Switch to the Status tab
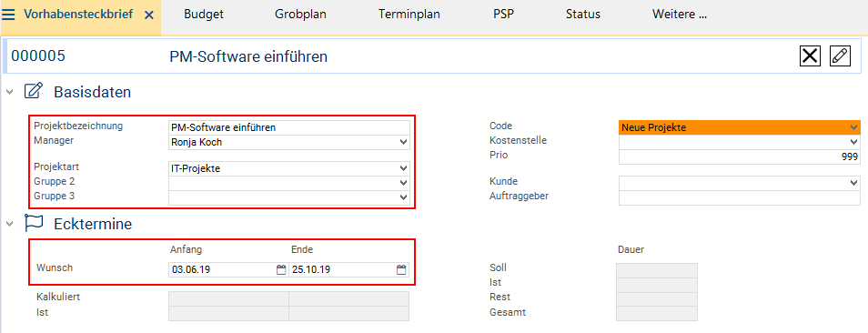This screenshot has width=868, height=333. [583, 15]
